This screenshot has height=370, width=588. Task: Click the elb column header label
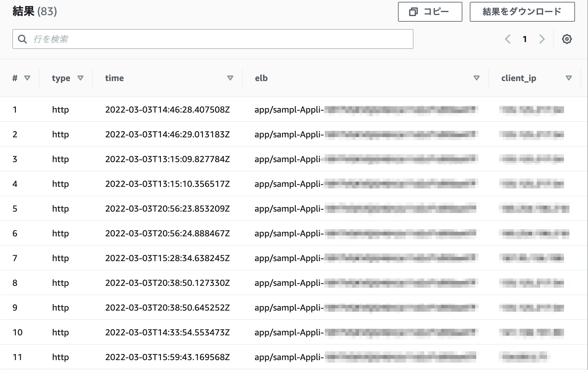tap(261, 78)
